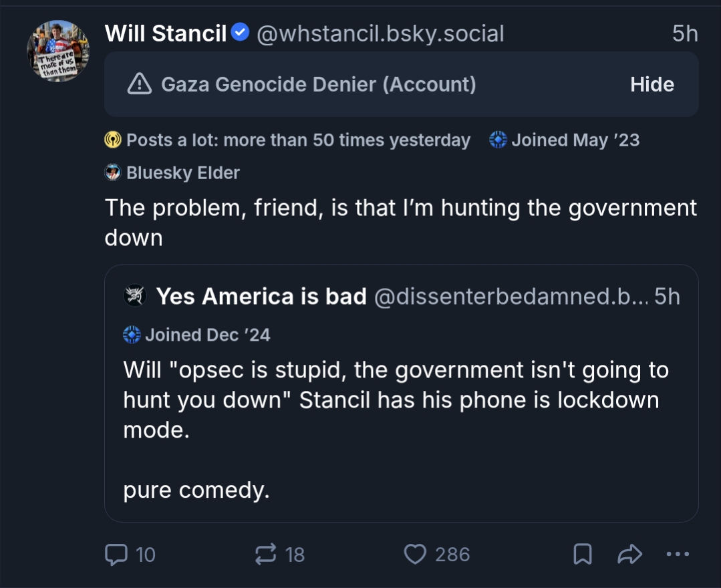
Task: Click the blue verified checkmark badge
Action: [x=241, y=32]
